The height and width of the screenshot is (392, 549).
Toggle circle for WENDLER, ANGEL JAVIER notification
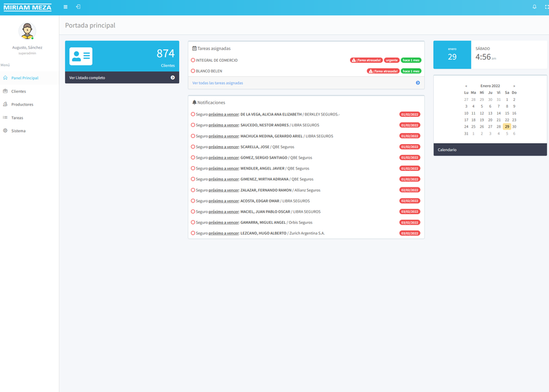pos(193,168)
